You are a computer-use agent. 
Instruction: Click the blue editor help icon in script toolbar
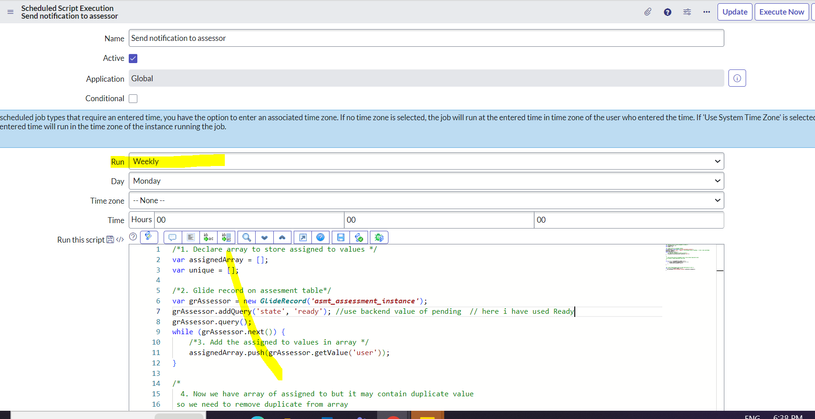tap(321, 237)
